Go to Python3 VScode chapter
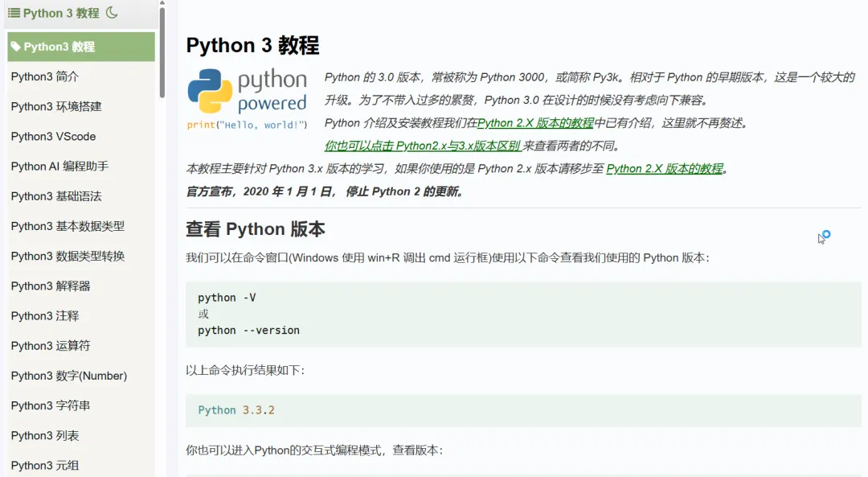868x477 pixels. (53, 137)
